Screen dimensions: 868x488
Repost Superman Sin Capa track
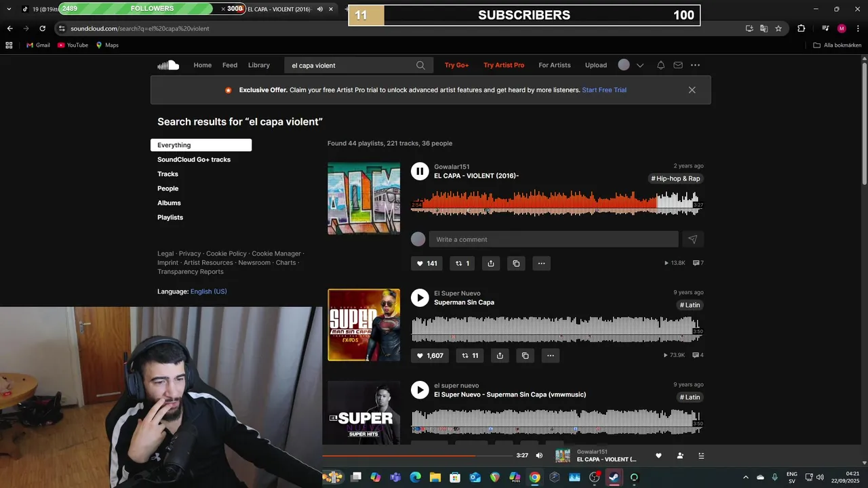471,355
